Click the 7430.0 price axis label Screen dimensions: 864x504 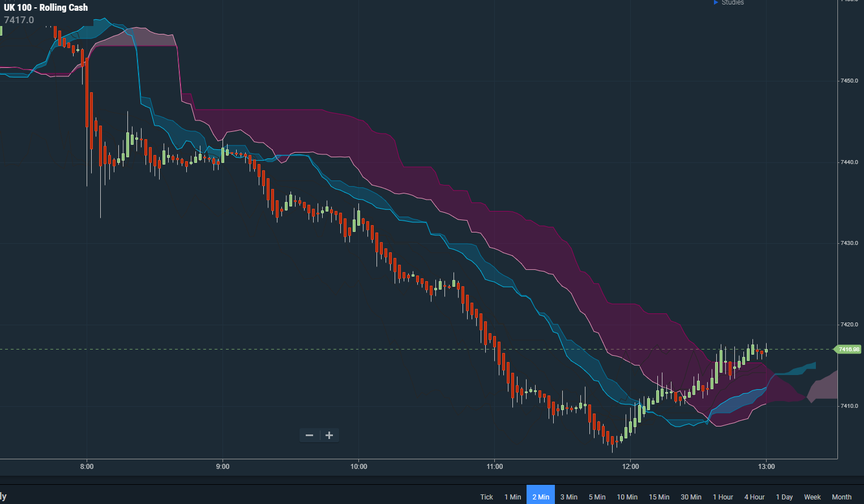849,243
